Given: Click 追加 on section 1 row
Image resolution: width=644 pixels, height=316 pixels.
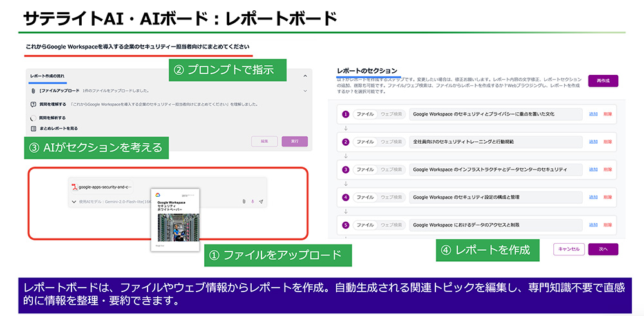Looking at the screenshot, I should point(593,114).
